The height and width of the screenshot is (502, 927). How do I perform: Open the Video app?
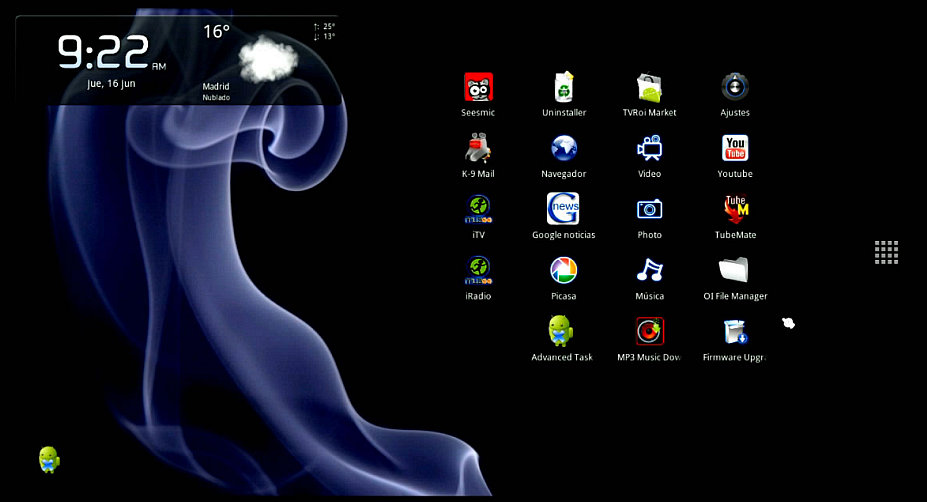point(649,148)
